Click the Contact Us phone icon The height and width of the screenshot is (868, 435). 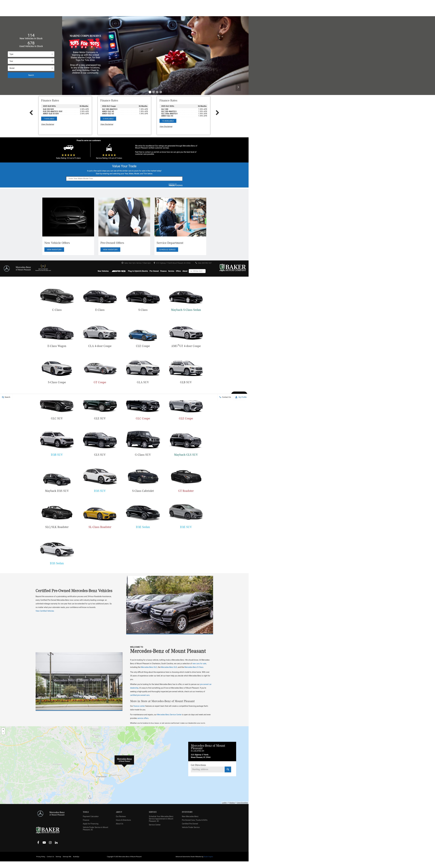coord(220,397)
